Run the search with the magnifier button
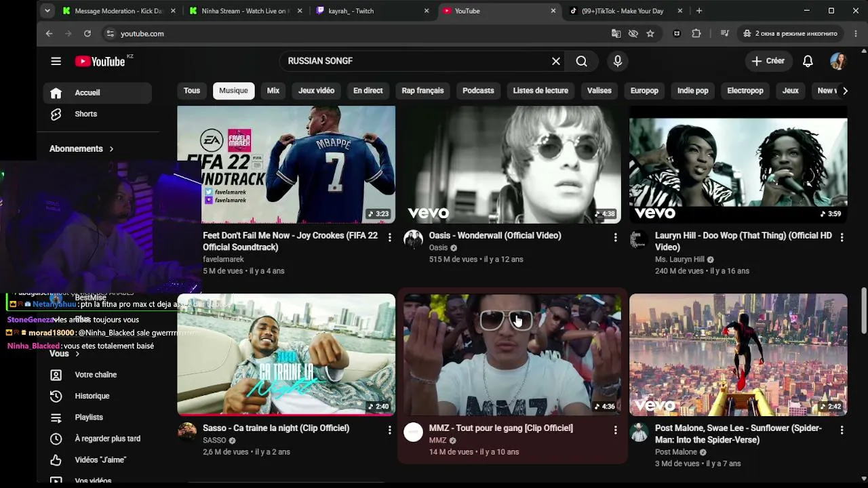The width and height of the screenshot is (868, 488). [x=581, y=61]
